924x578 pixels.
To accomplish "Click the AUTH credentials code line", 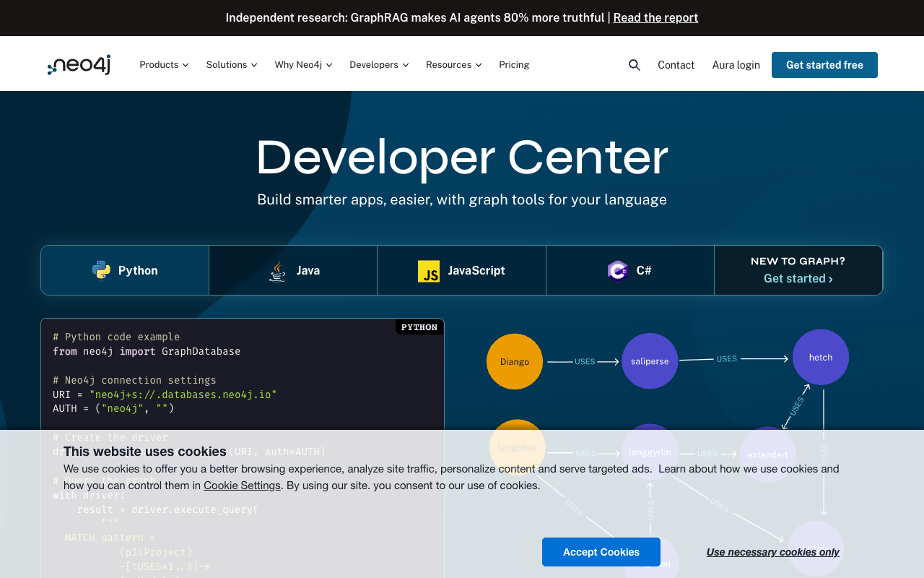I will pyautogui.click(x=113, y=408).
